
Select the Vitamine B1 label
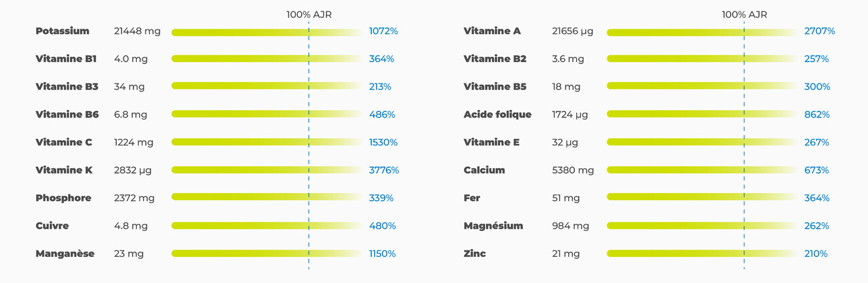[x=66, y=59]
